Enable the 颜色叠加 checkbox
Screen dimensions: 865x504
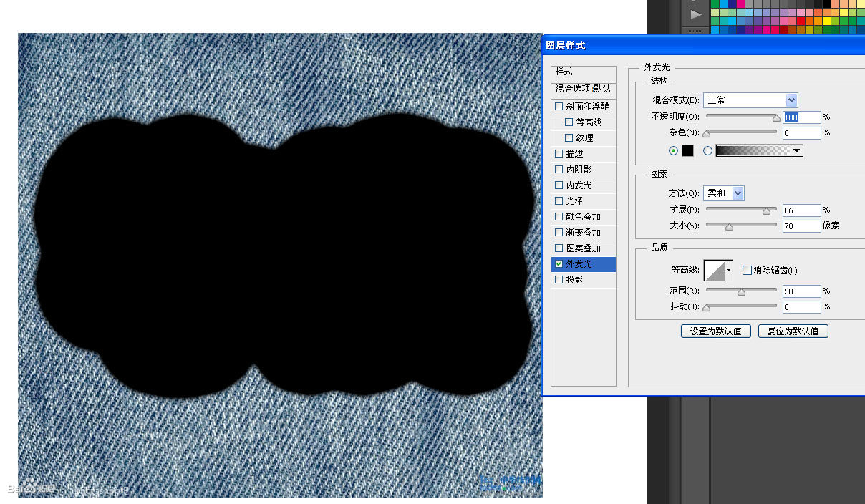pyautogui.click(x=559, y=217)
